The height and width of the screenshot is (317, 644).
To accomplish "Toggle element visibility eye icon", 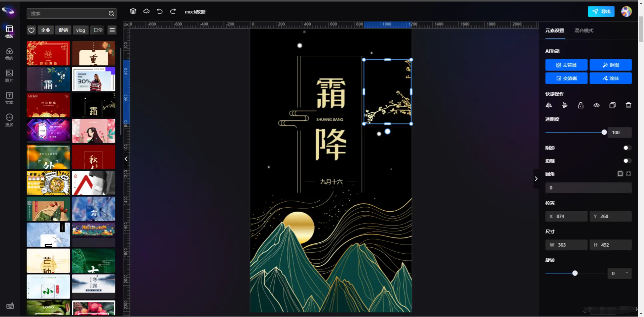I will pos(596,105).
